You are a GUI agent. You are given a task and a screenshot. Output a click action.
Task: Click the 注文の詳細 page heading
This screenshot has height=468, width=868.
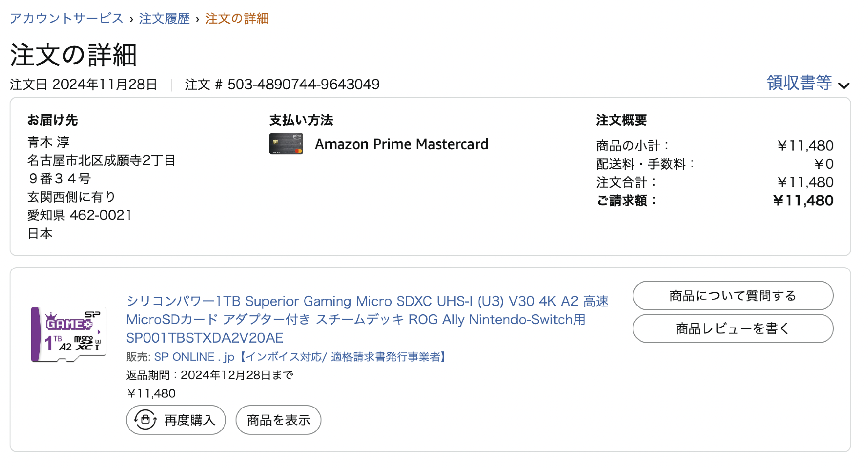(74, 55)
